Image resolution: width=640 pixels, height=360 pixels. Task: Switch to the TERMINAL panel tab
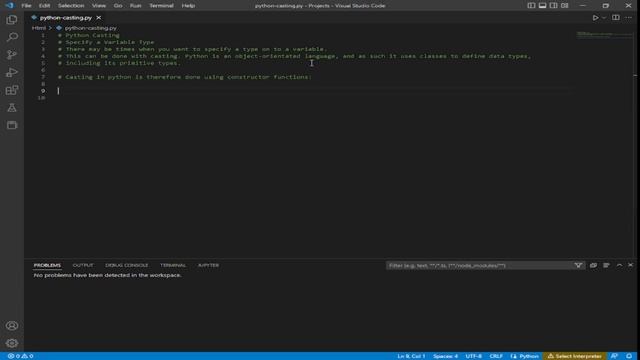pyautogui.click(x=173, y=265)
